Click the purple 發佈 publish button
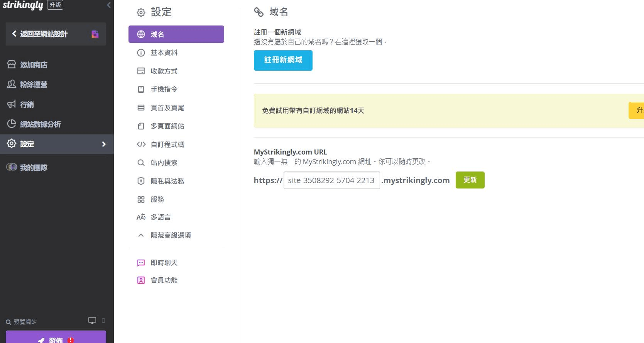 click(56, 337)
